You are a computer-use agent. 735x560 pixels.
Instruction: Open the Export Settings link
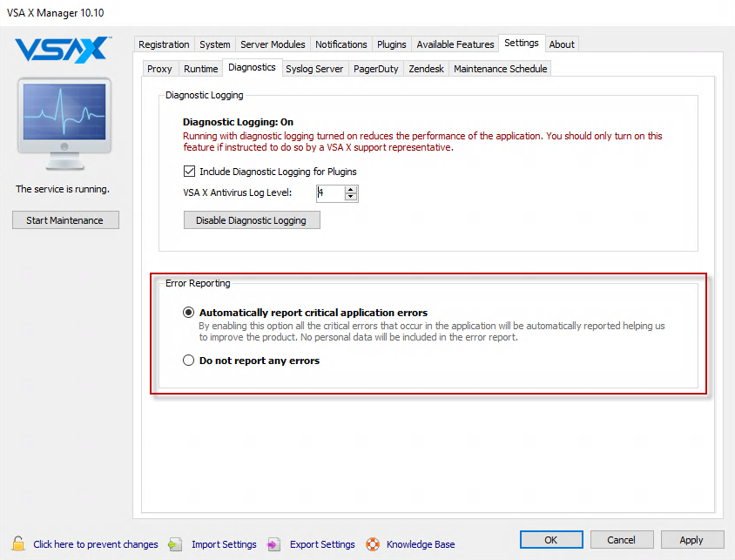pyautogui.click(x=322, y=544)
